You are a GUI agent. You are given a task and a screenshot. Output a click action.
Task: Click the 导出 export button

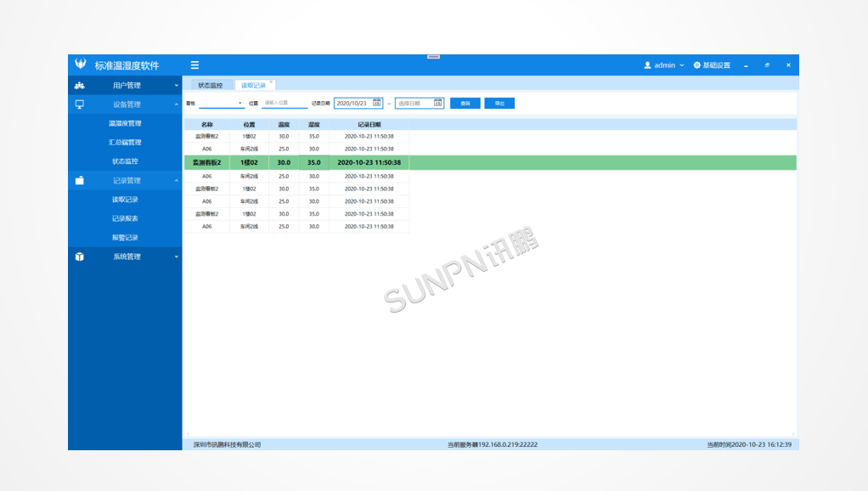(x=499, y=103)
